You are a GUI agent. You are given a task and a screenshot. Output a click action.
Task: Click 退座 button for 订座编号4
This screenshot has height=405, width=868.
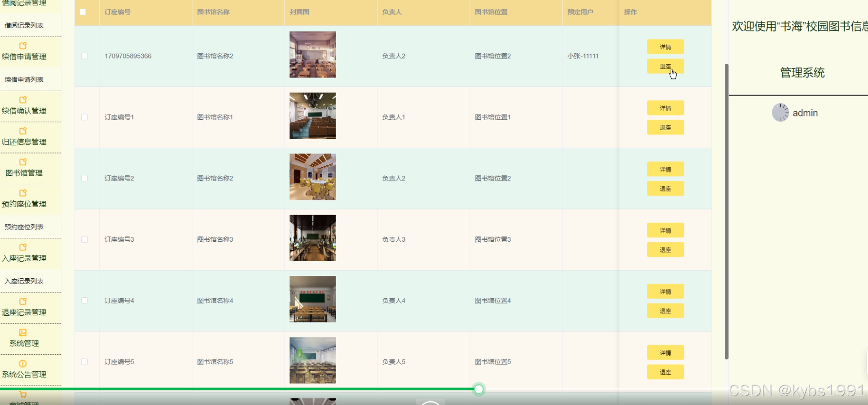[x=665, y=311]
